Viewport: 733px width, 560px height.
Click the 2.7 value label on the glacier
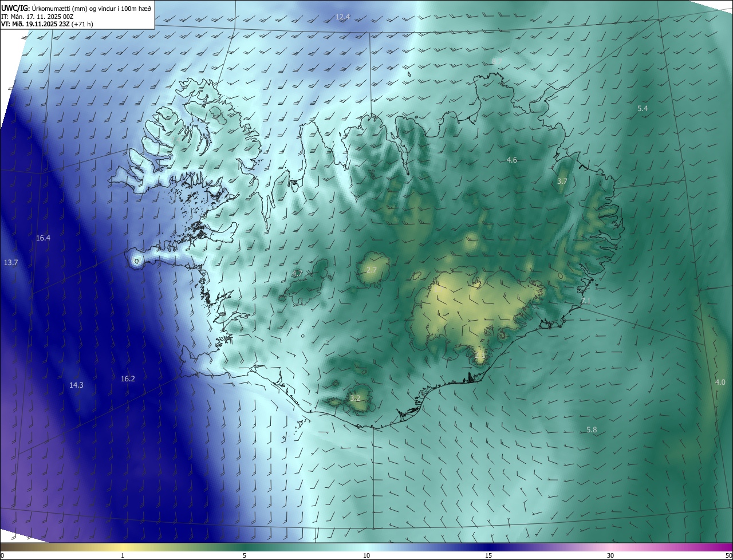372,270
